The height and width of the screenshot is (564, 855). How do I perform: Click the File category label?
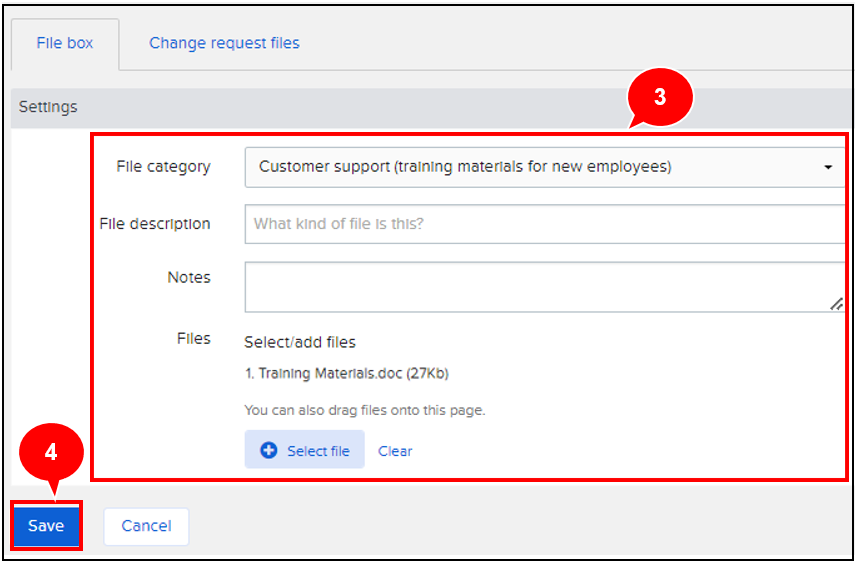pos(163,167)
